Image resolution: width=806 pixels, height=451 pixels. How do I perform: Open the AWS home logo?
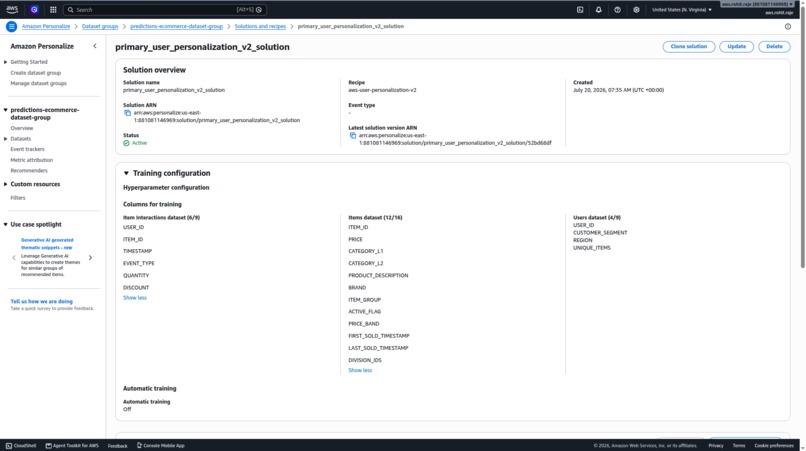tap(12, 9)
